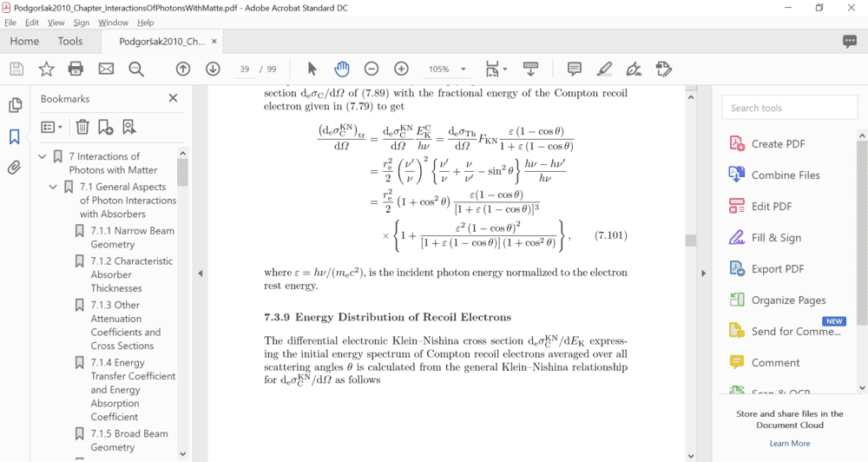This screenshot has width=868, height=462.
Task: Click the email envelope icon
Action: pyautogui.click(x=106, y=69)
